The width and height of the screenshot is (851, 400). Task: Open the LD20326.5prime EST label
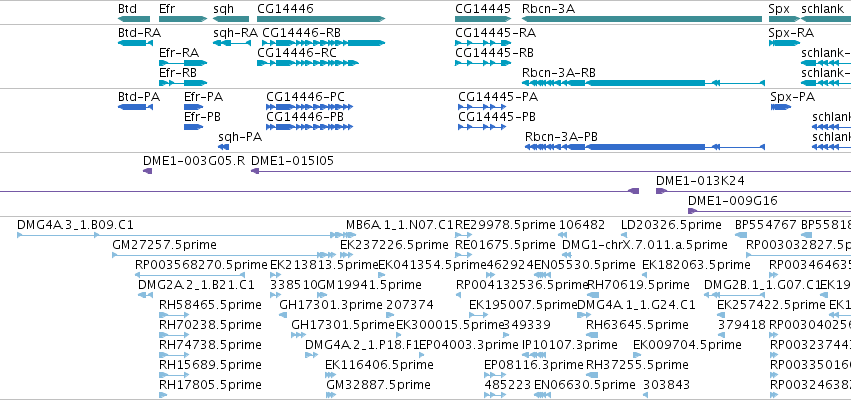point(671,225)
